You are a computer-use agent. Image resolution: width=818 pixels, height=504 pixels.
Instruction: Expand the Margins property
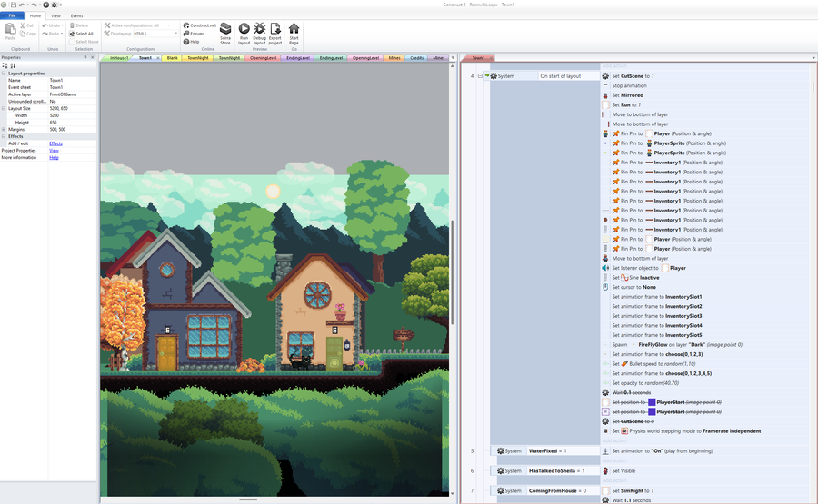(3, 129)
